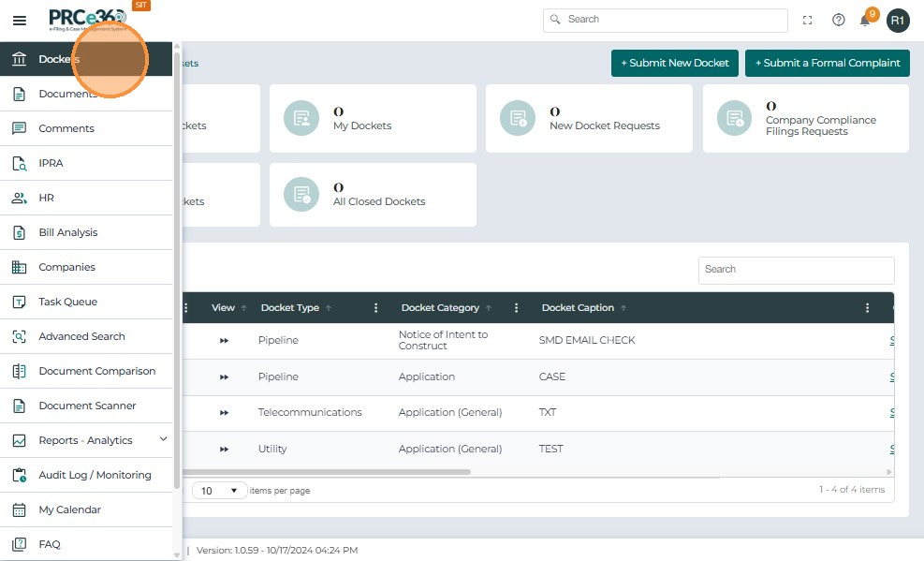Open the items per page dropdown
This screenshot has width=924, height=561.
(220, 490)
